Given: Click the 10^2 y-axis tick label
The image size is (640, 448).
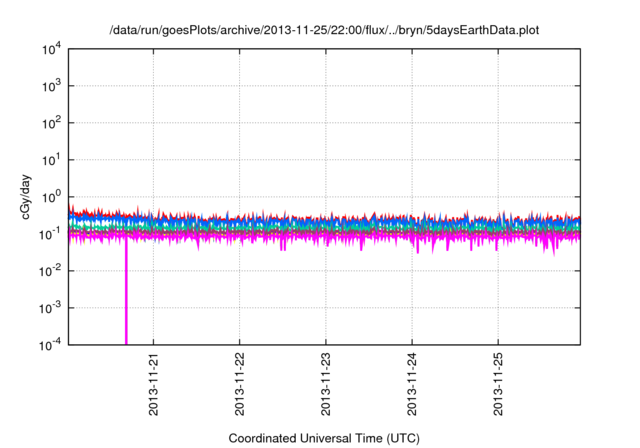Looking at the screenshot, I should click(x=52, y=123).
